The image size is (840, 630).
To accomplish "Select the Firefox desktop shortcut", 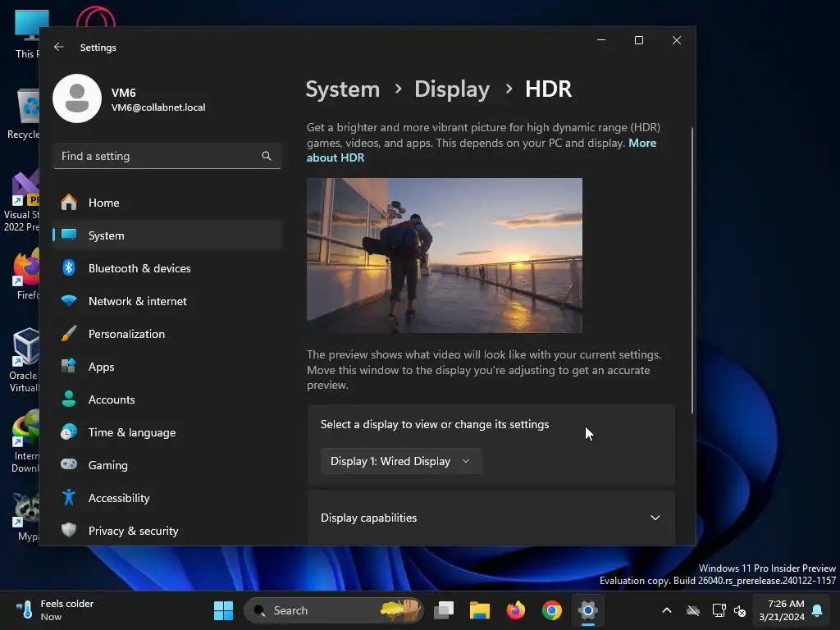I will point(25,275).
